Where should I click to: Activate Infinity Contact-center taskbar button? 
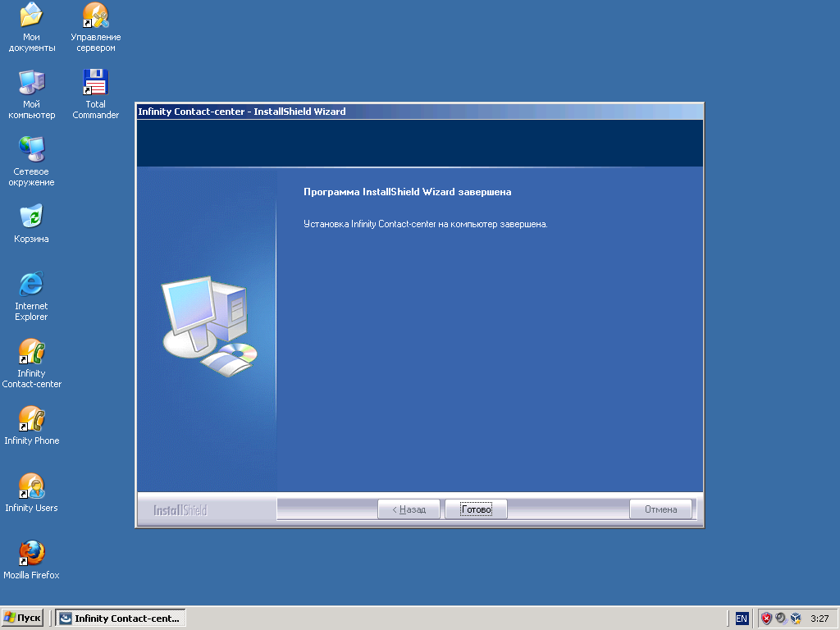[121, 618]
